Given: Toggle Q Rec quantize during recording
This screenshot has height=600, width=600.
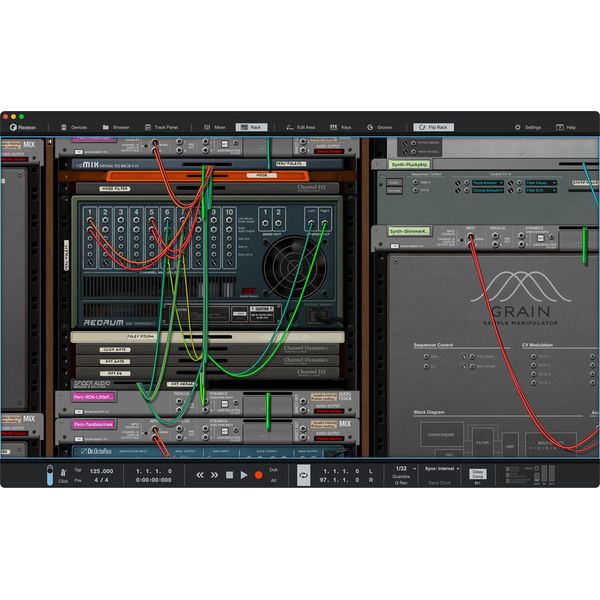Looking at the screenshot, I should point(401,483).
